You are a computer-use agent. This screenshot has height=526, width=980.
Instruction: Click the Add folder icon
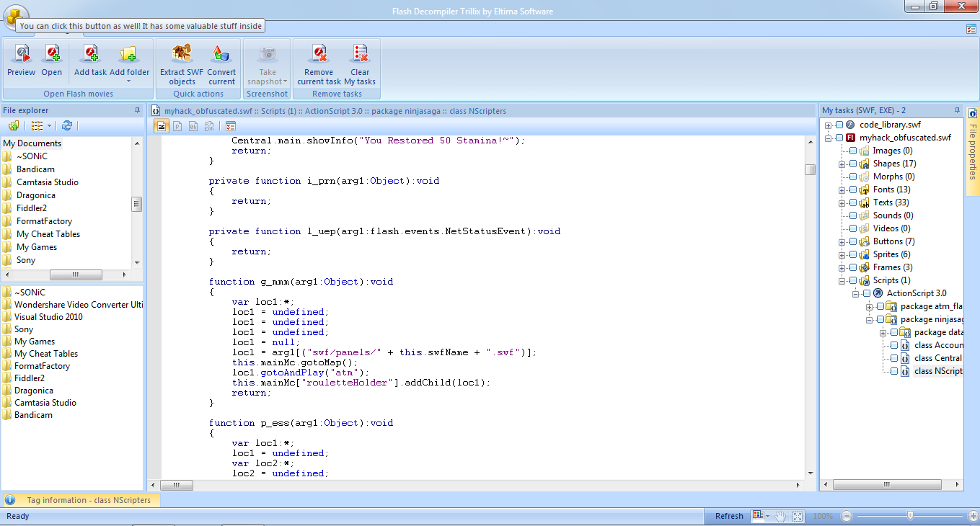129,53
